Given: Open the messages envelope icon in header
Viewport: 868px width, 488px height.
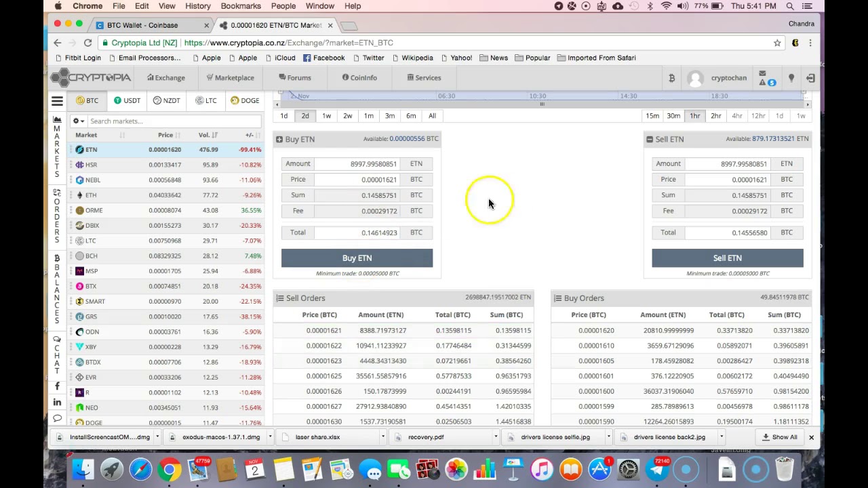Looking at the screenshot, I should (762, 73).
